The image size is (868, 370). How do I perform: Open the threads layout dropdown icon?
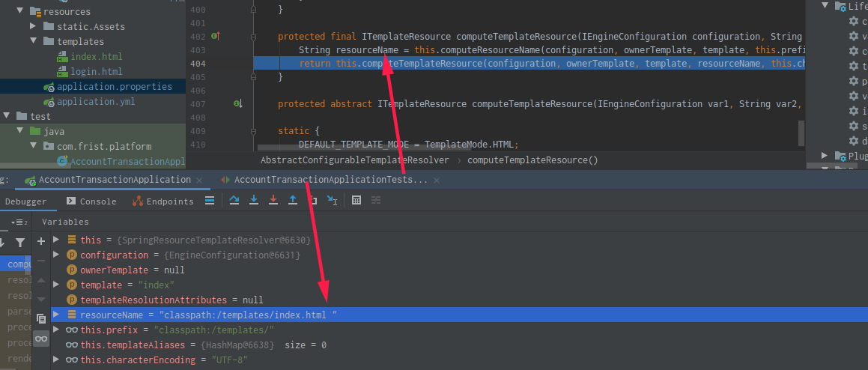[19, 222]
